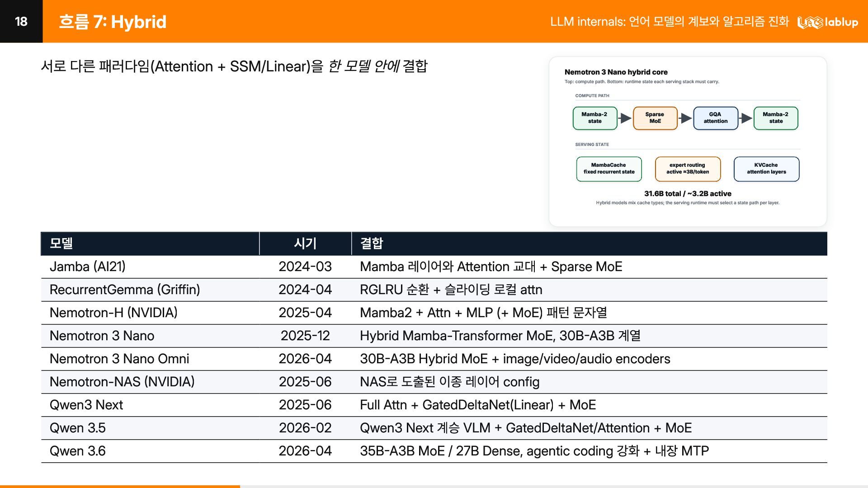Click 'Mamba2 + Attn + MLP (+ MoE) 패턴 문자열'

click(483, 313)
